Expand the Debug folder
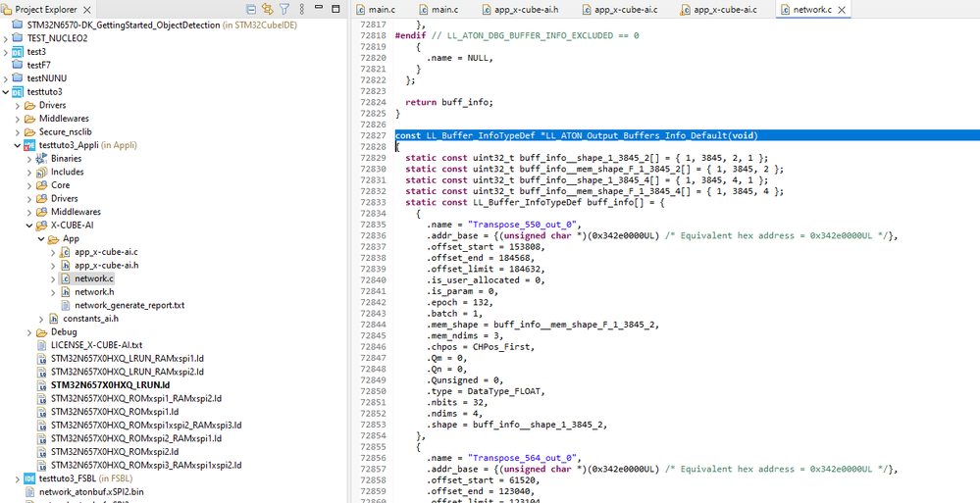 click(29, 332)
